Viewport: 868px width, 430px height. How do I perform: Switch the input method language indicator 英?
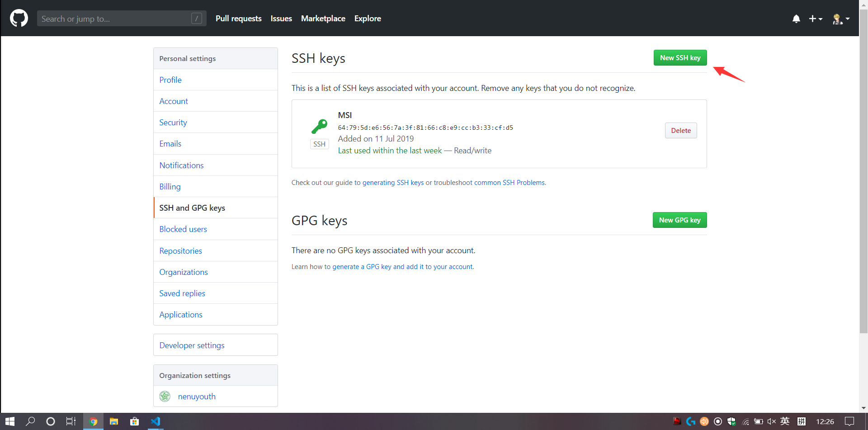pyautogui.click(x=784, y=421)
